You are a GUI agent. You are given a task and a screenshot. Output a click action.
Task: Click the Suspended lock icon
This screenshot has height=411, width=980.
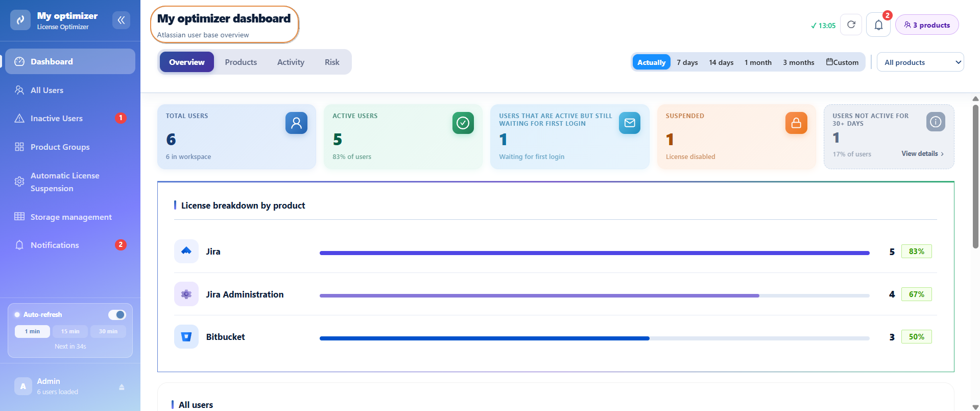point(796,123)
